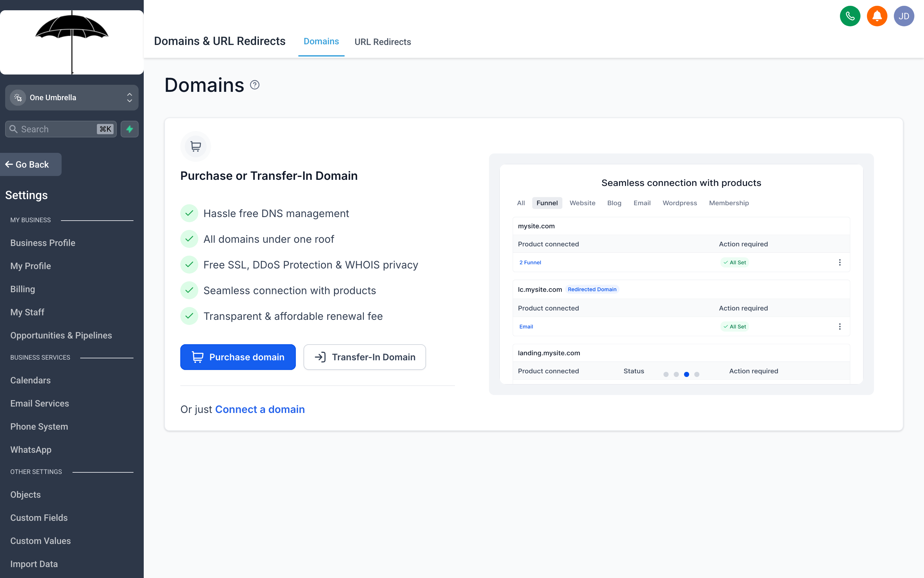Click the Go Back button
Screen dimensions: 924x578
pos(30,164)
